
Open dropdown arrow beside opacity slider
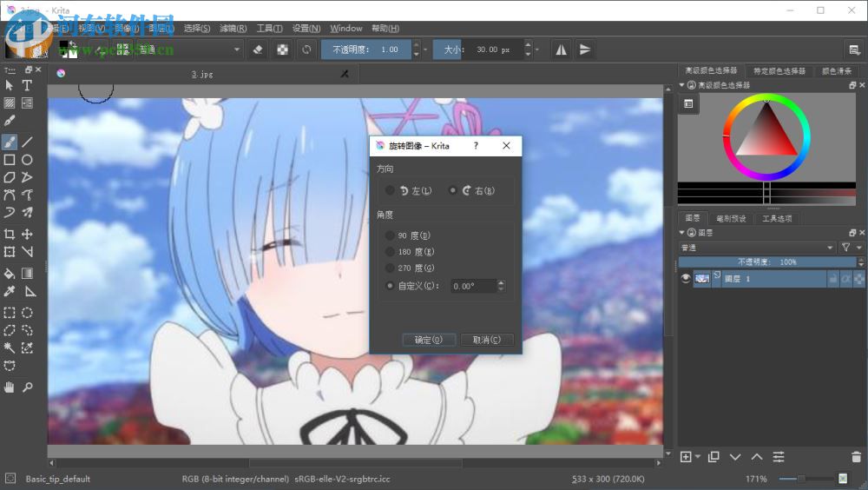pyautogui.click(x=425, y=50)
